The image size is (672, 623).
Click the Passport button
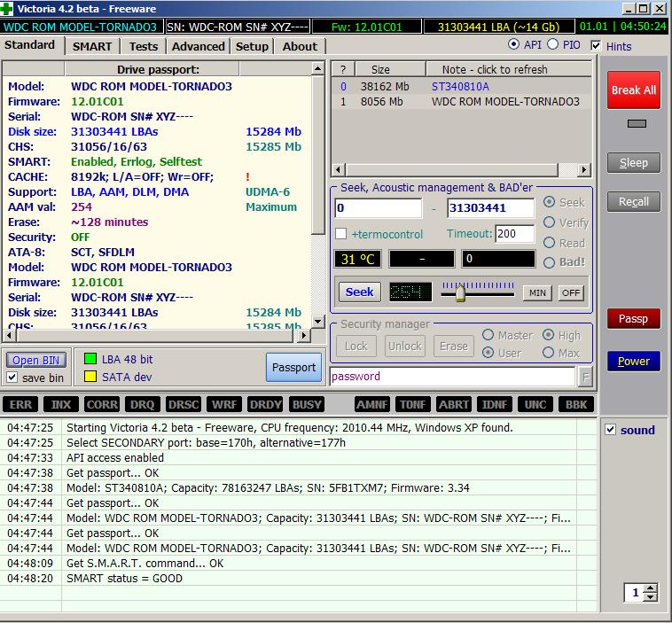pos(293,367)
